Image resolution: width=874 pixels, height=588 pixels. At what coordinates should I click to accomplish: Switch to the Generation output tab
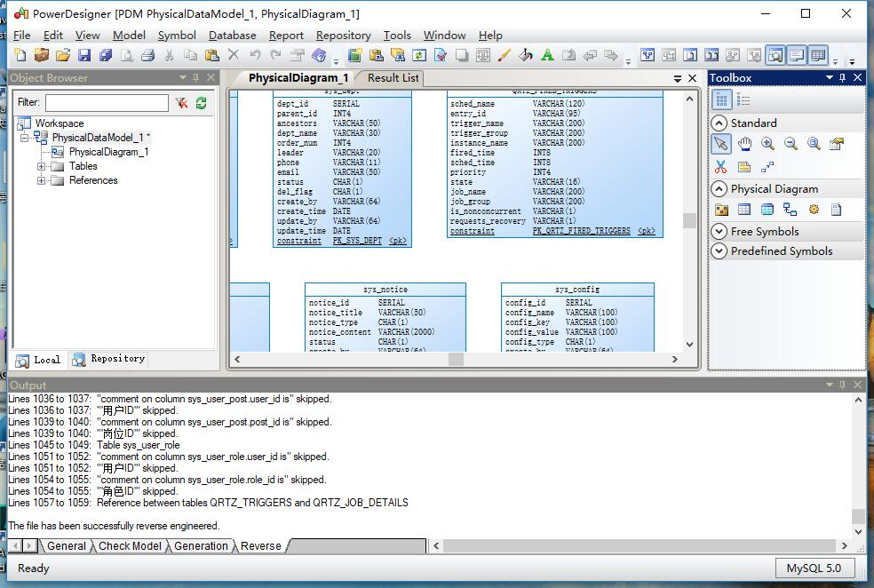[201, 545]
